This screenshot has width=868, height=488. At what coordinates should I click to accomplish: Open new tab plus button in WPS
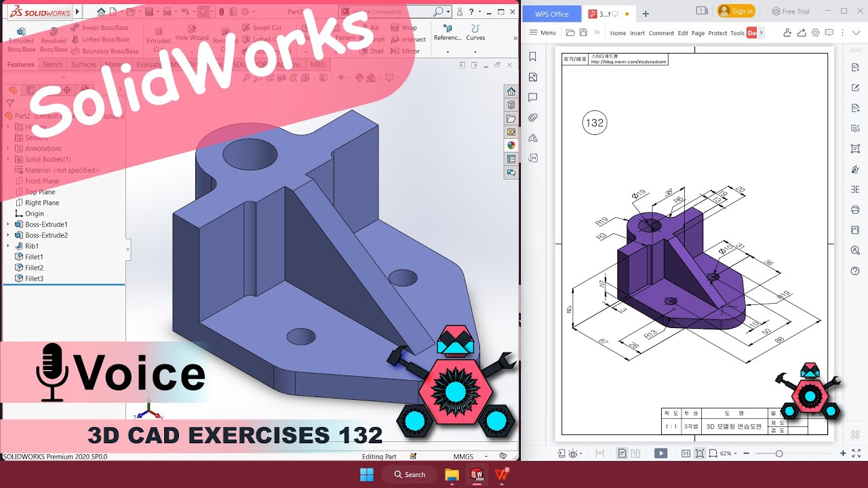pyautogui.click(x=646, y=14)
